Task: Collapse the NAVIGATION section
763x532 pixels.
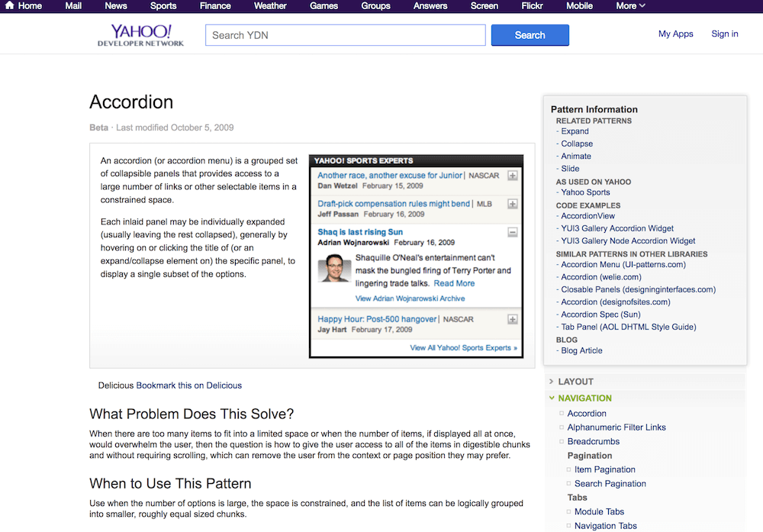Action: (x=585, y=398)
